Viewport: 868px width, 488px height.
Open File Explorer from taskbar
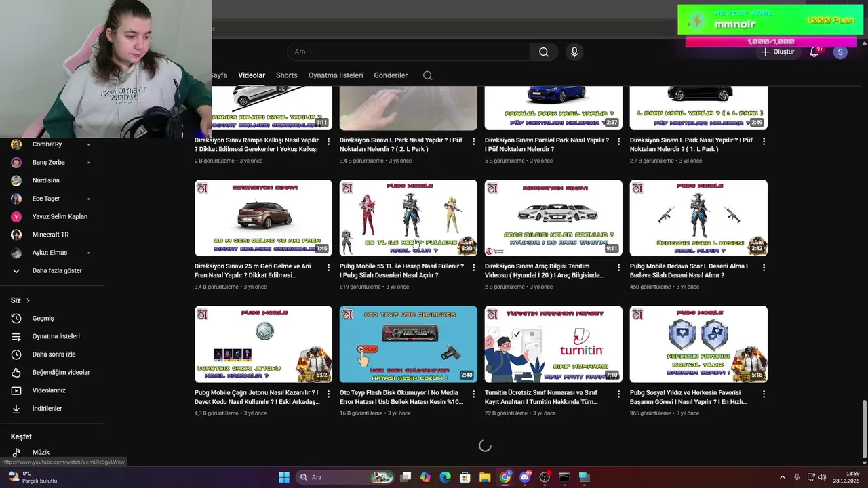tap(485, 477)
